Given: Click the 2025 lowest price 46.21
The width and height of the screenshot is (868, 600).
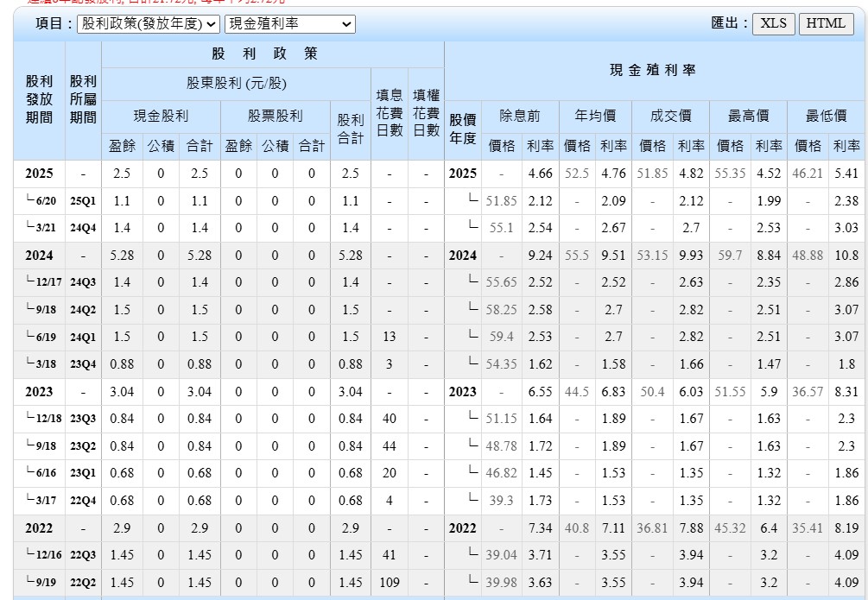Looking at the screenshot, I should pos(808,174).
